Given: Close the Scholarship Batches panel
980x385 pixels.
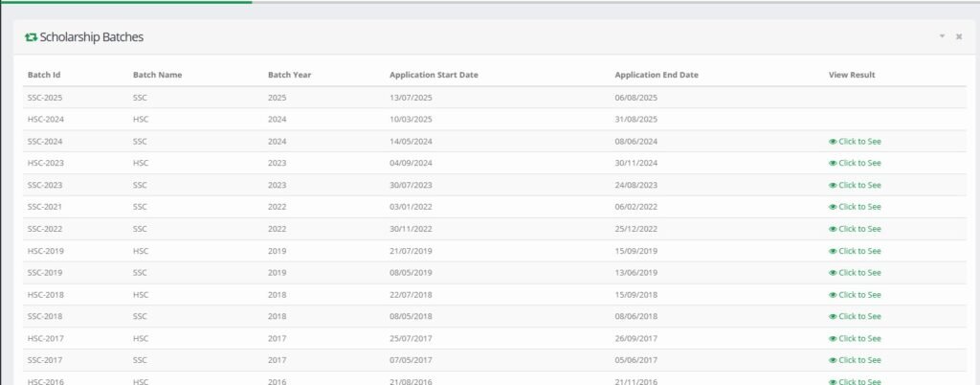Looking at the screenshot, I should [959, 36].
